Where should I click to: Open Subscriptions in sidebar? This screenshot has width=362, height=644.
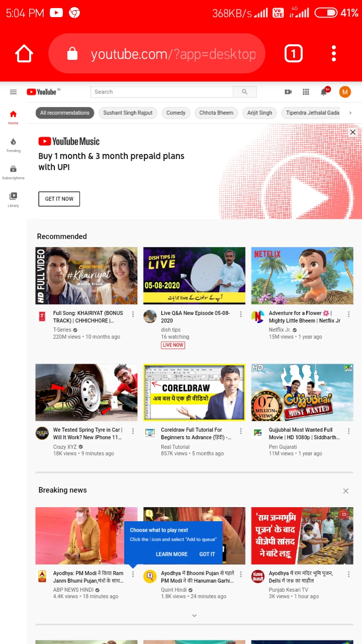point(13,173)
